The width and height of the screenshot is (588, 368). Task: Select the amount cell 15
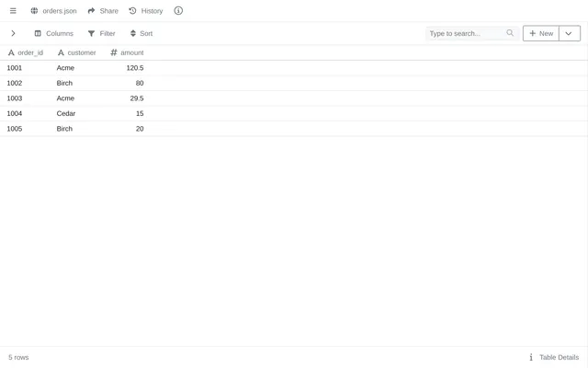pyautogui.click(x=140, y=113)
